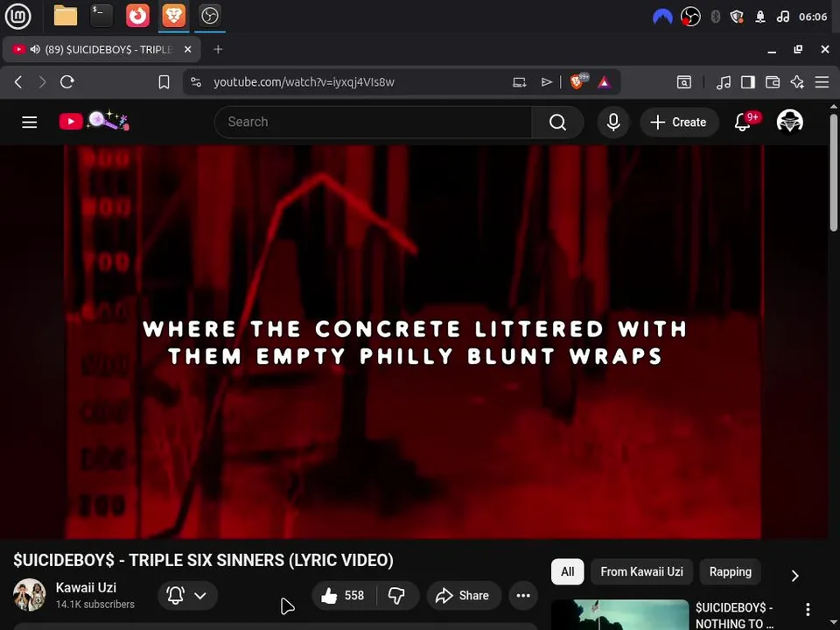Open the YouTube guide hamburger menu

(30, 122)
